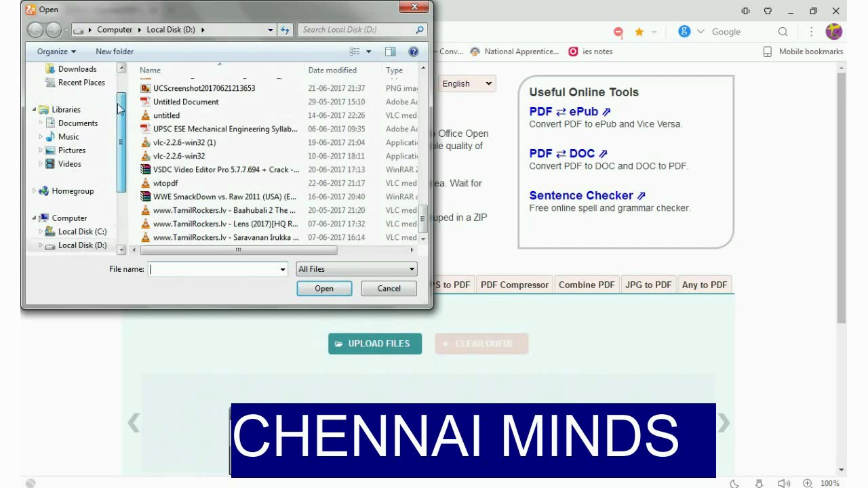Click the Cancel button

389,289
